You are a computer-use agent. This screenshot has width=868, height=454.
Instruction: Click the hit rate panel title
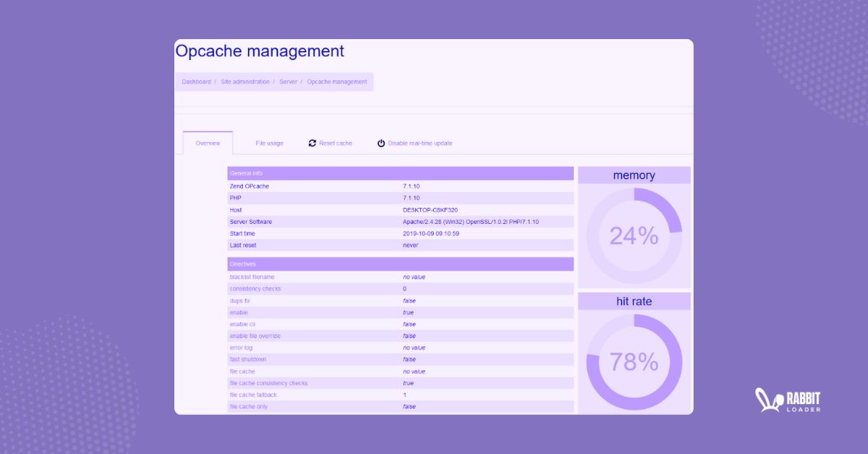coord(634,301)
